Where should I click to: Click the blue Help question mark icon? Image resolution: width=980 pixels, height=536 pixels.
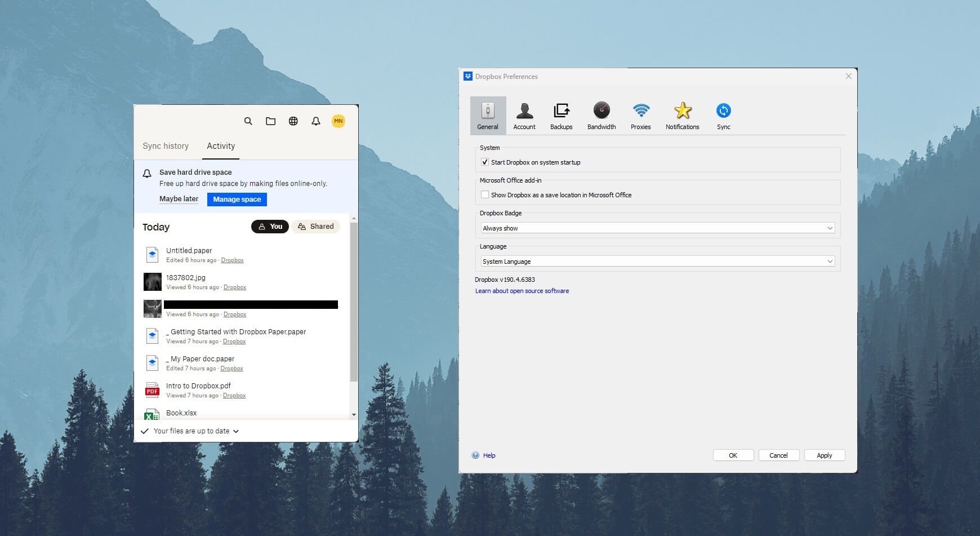point(475,455)
